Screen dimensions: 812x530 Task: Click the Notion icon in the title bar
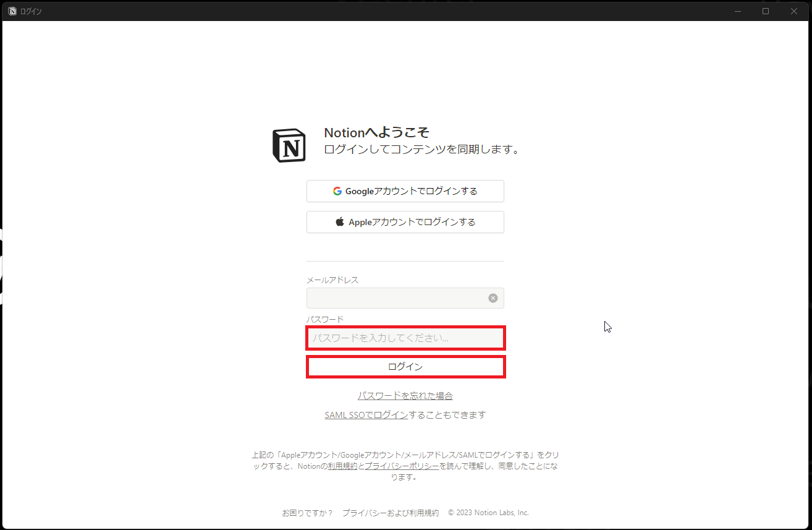[12, 11]
